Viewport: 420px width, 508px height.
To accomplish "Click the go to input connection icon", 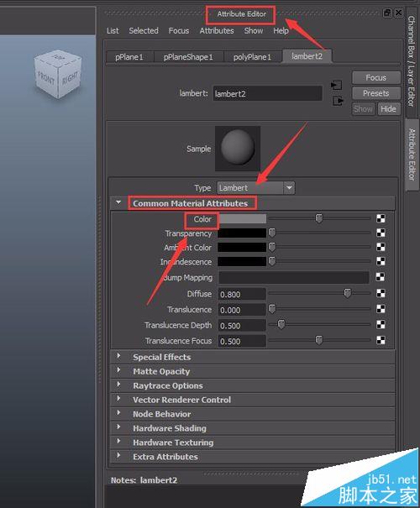I will tap(336, 85).
